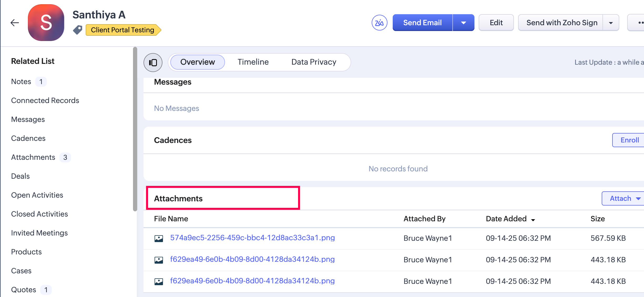This screenshot has height=297, width=644.
Task: Sort by Date Added column arrow
Action: click(x=533, y=220)
